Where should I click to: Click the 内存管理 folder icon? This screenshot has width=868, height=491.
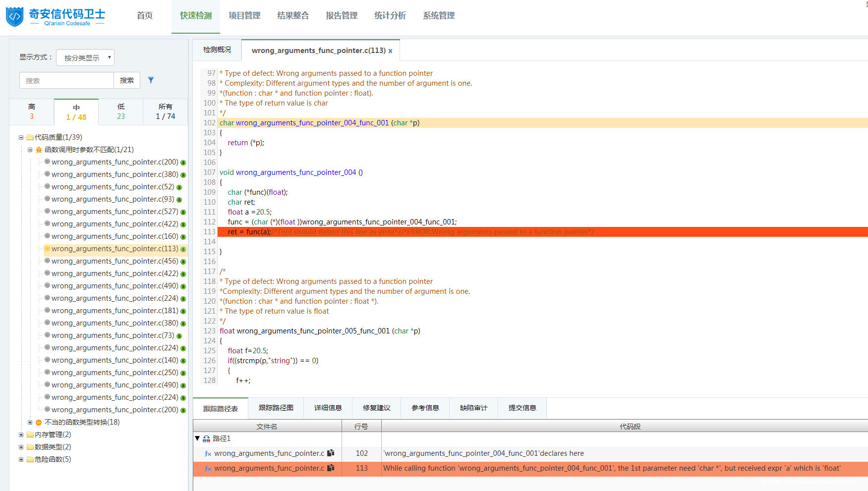click(x=30, y=435)
